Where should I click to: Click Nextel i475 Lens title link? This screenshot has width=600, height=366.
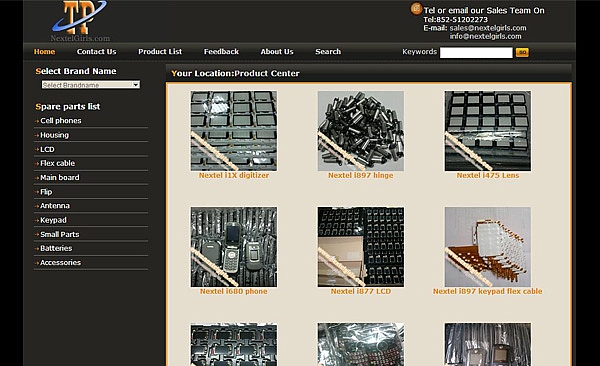click(488, 175)
